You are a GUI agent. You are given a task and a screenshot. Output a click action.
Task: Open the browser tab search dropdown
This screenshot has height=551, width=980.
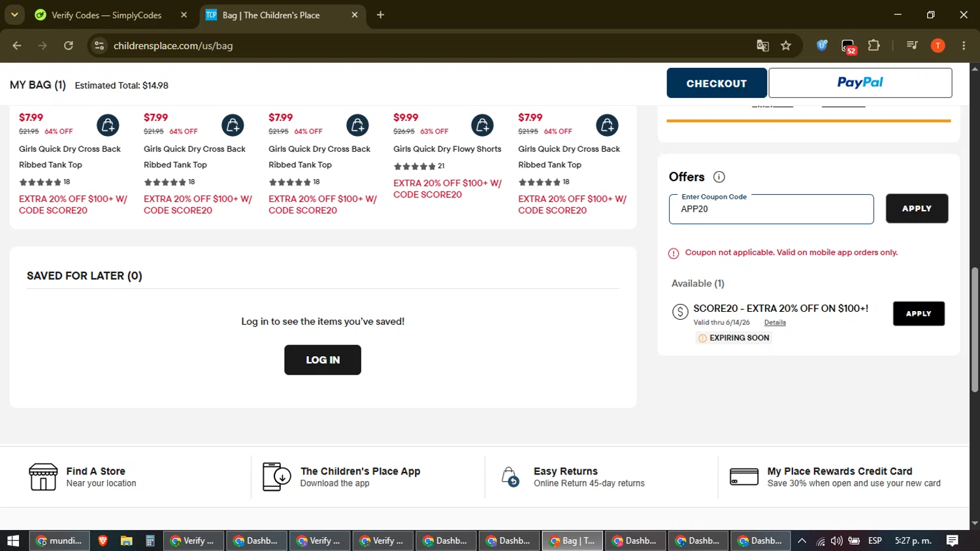[14, 14]
